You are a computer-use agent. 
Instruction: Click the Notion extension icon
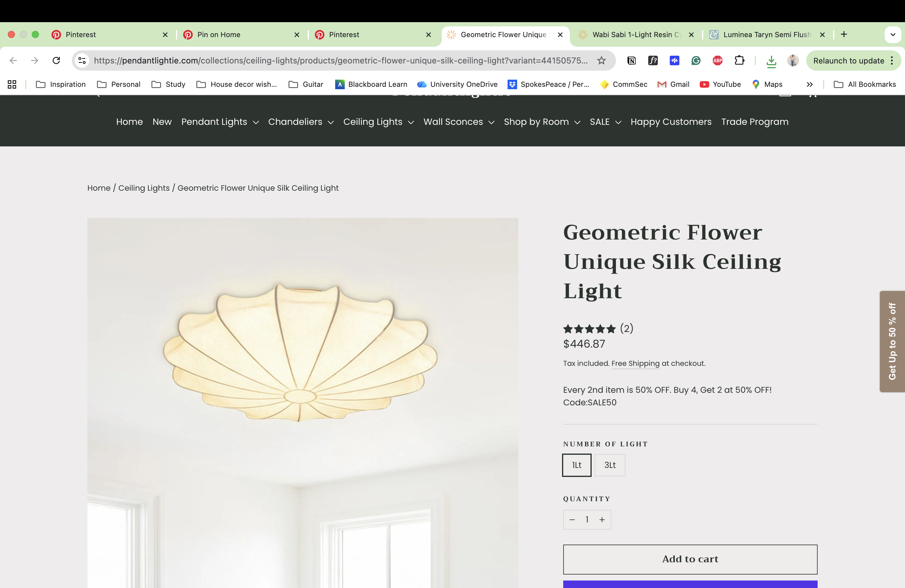click(x=631, y=60)
